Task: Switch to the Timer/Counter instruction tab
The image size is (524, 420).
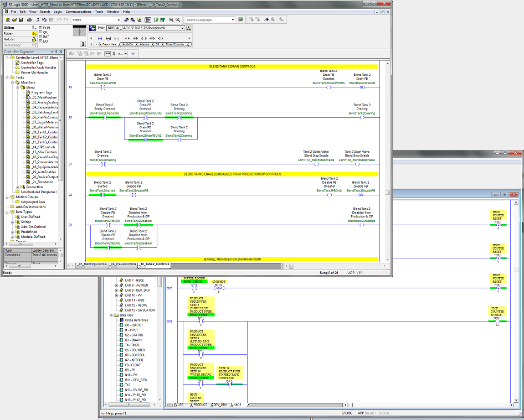Action: [x=175, y=44]
